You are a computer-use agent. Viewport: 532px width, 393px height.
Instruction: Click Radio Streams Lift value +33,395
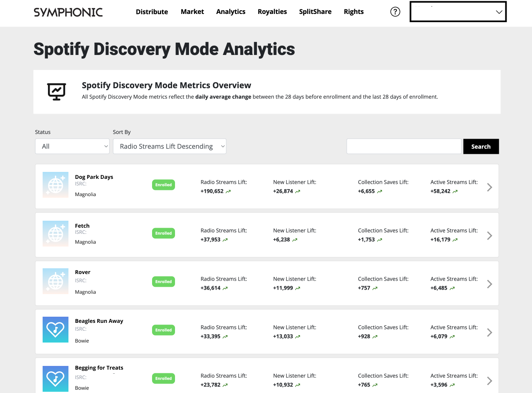pos(211,336)
